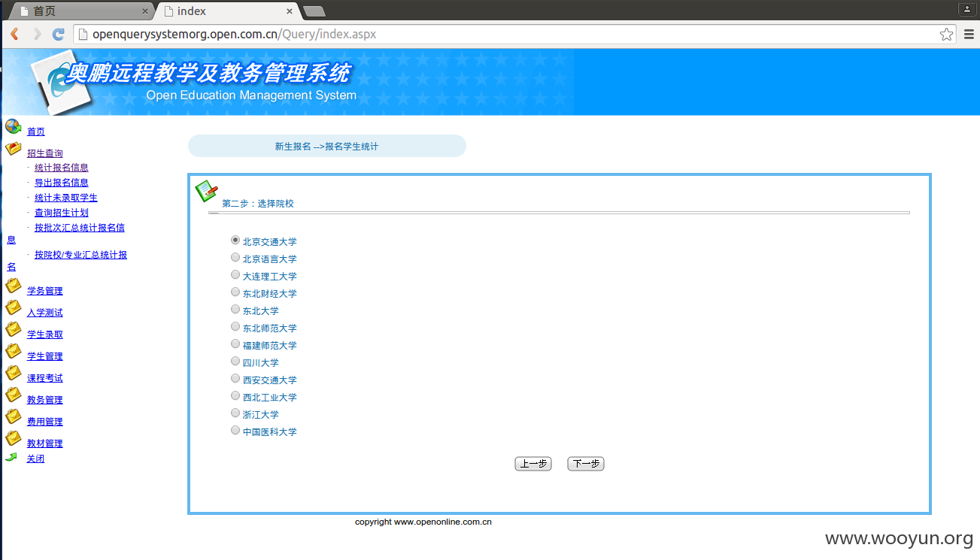Click 新生报名 -->报名学生统计 breadcrumb
This screenshot has height=560, width=980.
326,147
